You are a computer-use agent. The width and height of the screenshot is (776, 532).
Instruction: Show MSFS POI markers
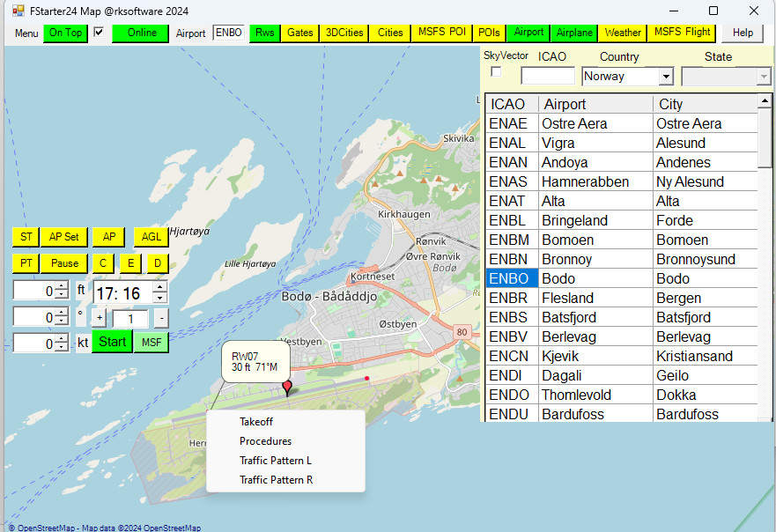pyautogui.click(x=440, y=33)
